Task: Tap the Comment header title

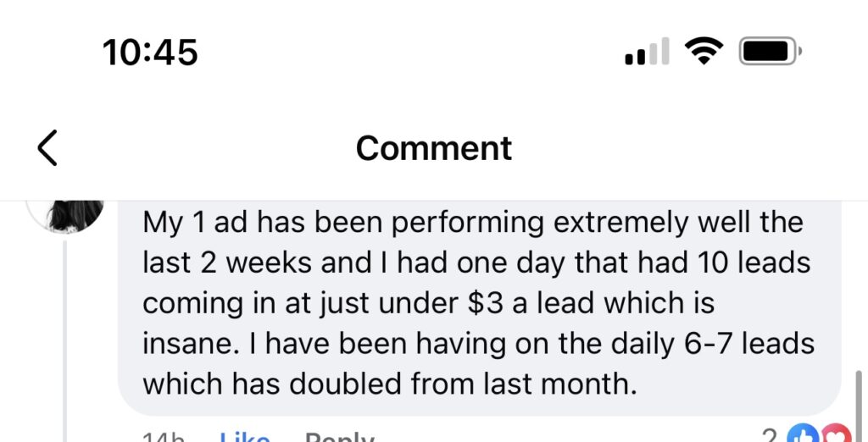Action: tap(433, 148)
